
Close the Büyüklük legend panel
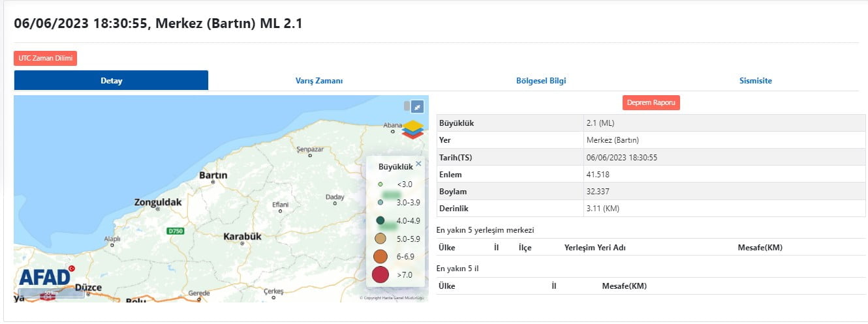point(418,164)
